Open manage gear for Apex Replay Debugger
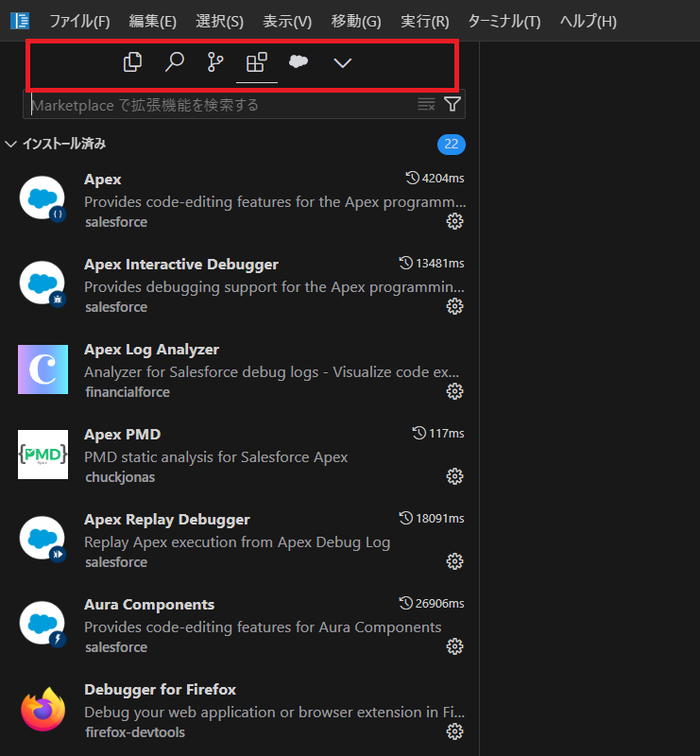 point(454,561)
